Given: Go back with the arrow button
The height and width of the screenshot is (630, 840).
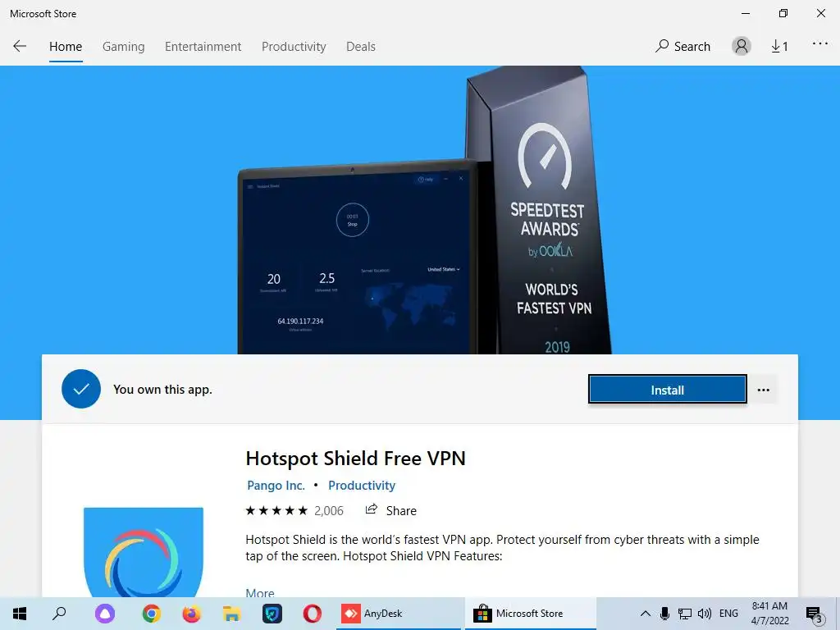Looking at the screenshot, I should pyautogui.click(x=20, y=46).
